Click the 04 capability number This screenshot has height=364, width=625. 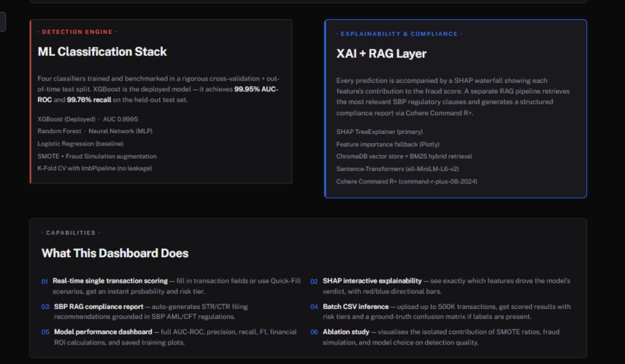314,307
